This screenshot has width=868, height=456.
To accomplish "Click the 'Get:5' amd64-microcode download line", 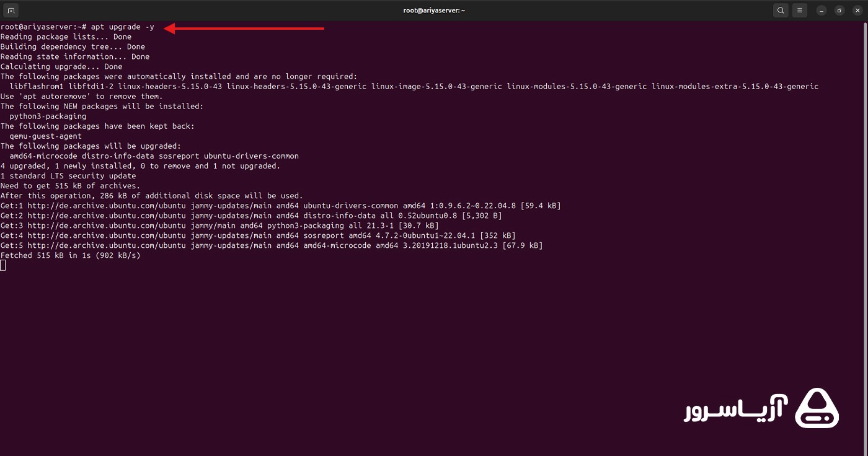I will 272,245.
